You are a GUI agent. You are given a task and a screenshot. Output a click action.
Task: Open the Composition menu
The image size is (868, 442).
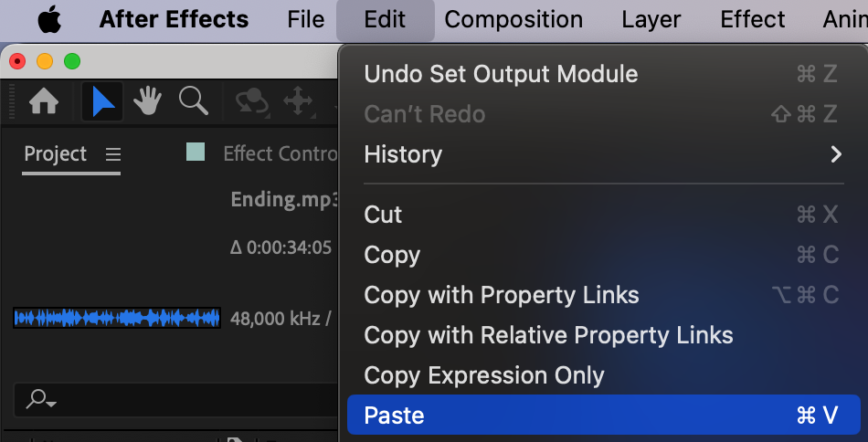pyautogui.click(x=513, y=19)
